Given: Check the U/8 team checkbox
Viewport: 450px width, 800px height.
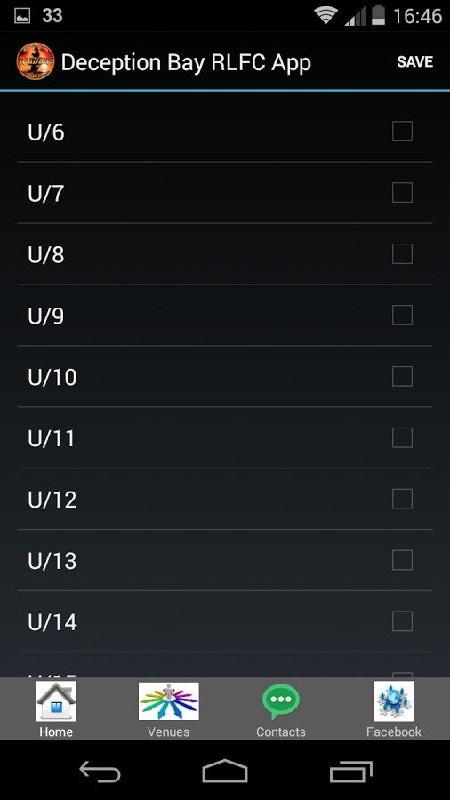Looking at the screenshot, I should (402, 254).
